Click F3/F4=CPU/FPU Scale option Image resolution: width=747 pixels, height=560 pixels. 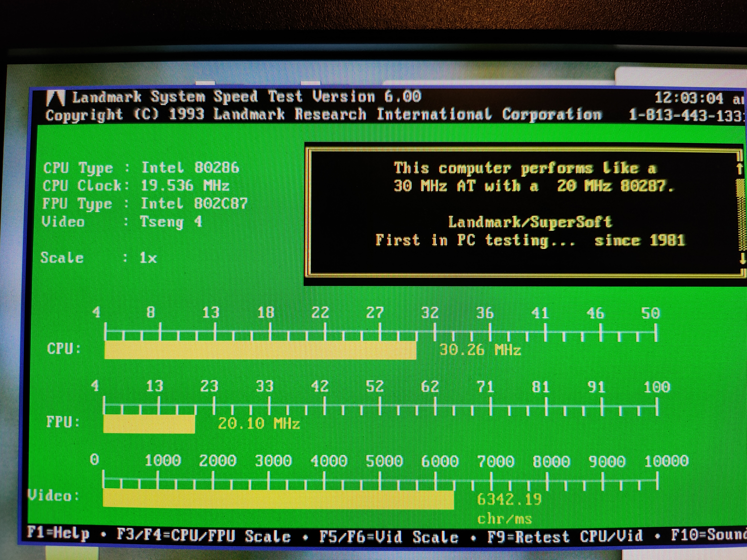(x=204, y=536)
